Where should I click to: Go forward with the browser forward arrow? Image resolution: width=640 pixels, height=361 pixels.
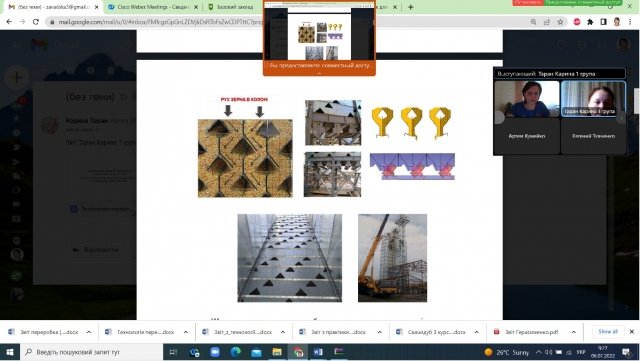click(x=22, y=22)
